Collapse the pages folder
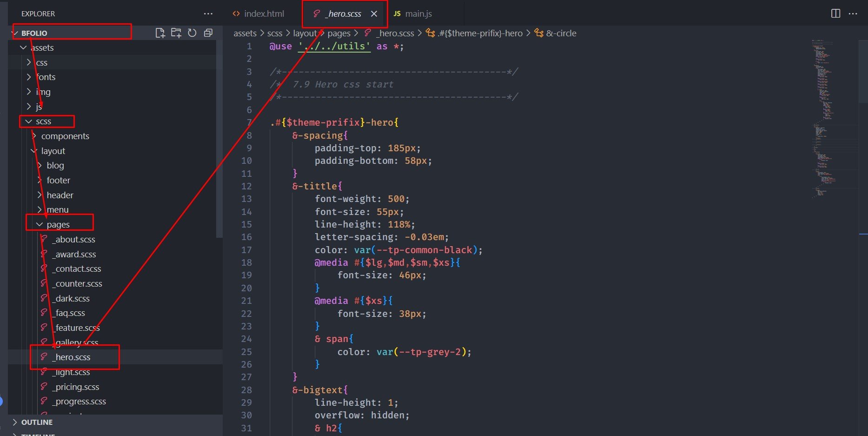Viewport: 868px width, 436px height. click(58, 225)
